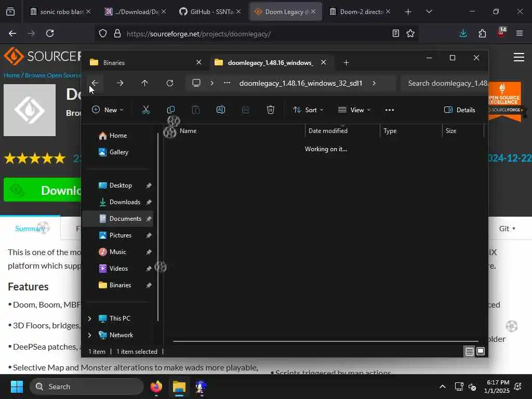Switch to sonic robo blast Firefox tab
This screenshot has height=399, width=532.
click(x=61, y=12)
